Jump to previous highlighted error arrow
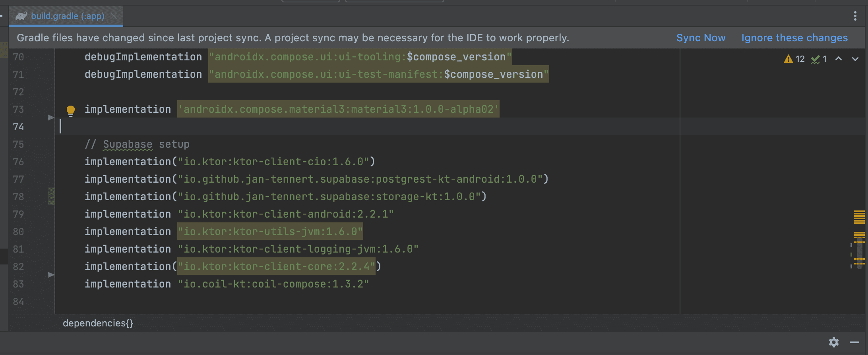 [x=839, y=59]
